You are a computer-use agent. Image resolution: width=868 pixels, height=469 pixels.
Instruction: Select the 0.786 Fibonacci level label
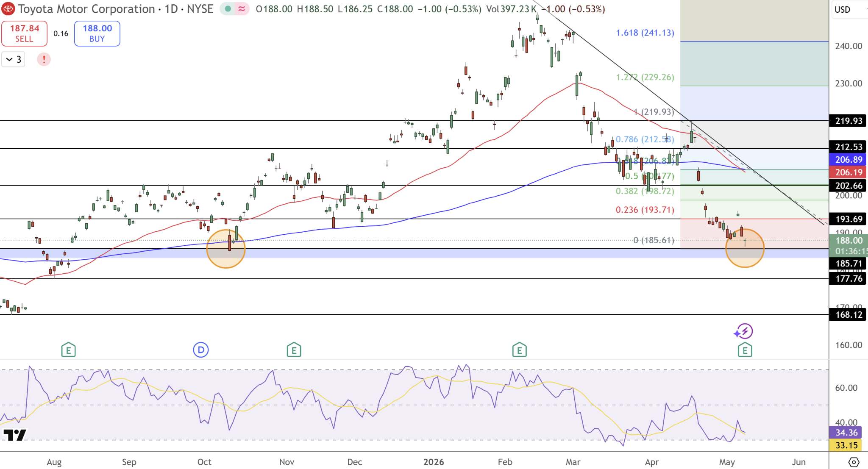[645, 139]
